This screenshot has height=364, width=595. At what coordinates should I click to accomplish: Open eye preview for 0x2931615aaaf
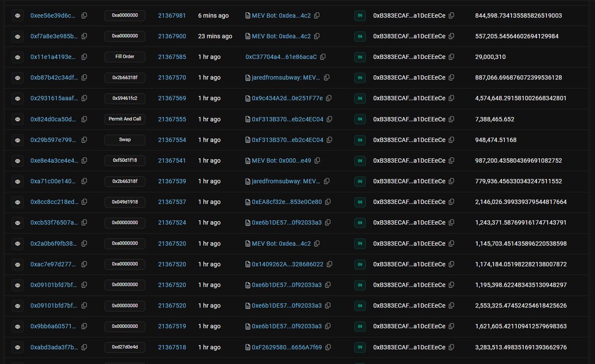tap(17, 99)
